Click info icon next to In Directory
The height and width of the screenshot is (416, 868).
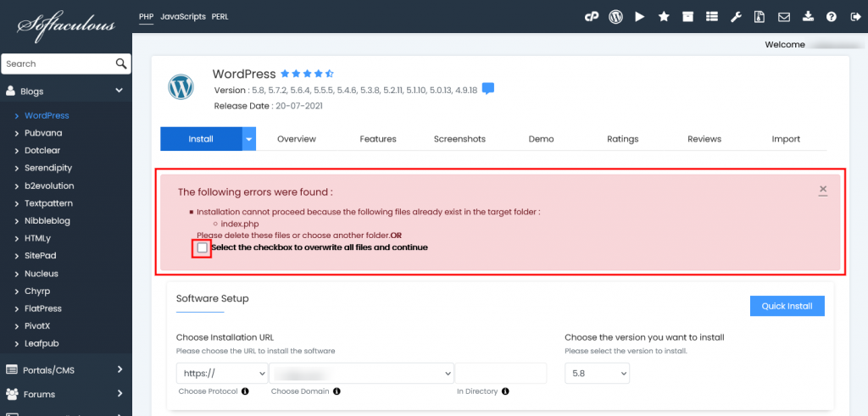(x=505, y=391)
